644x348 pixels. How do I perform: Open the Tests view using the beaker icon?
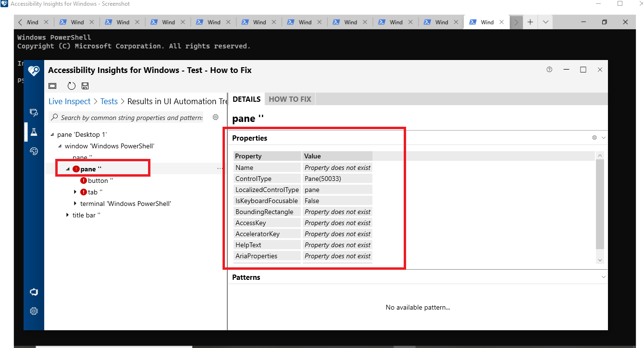pos(34,132)
